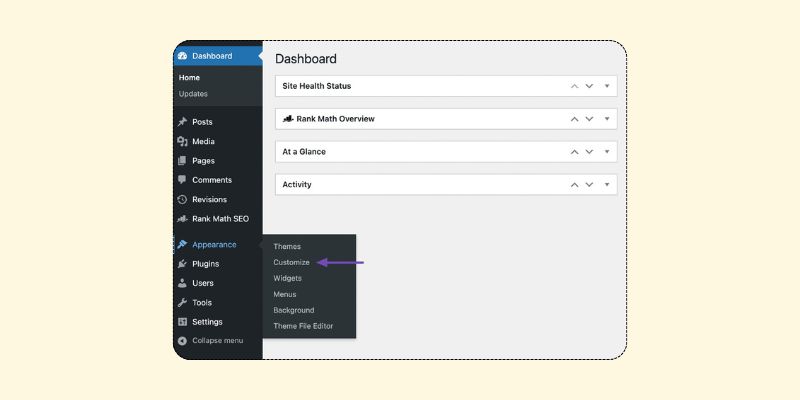Click the Tools wrench icon
Viewport: 800px width, 400px height.
[182, 303]
